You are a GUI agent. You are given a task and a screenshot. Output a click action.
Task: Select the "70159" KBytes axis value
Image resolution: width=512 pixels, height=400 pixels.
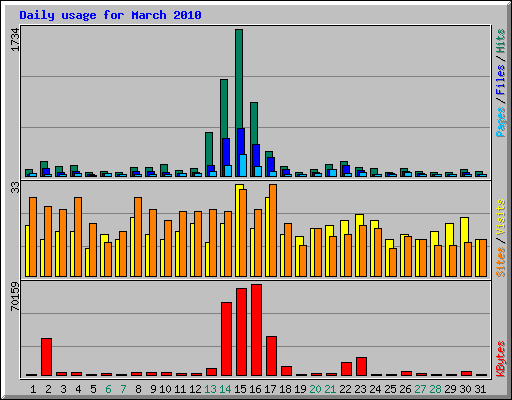coord(15,296)
